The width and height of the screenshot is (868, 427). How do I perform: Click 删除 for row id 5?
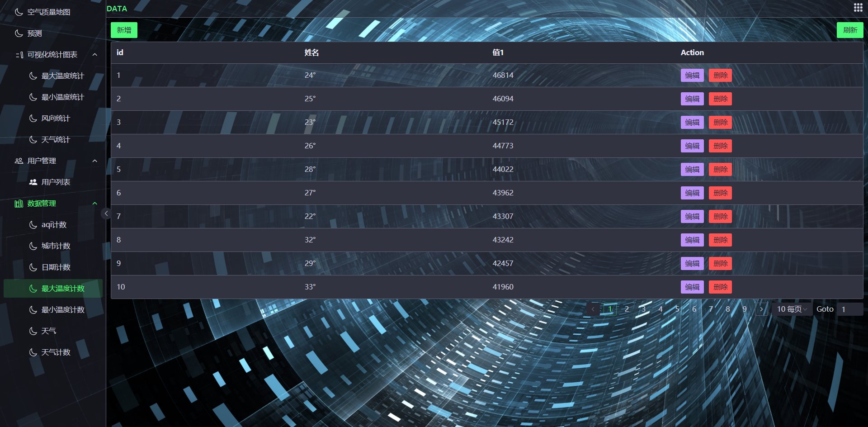click(x=720, y=169)
